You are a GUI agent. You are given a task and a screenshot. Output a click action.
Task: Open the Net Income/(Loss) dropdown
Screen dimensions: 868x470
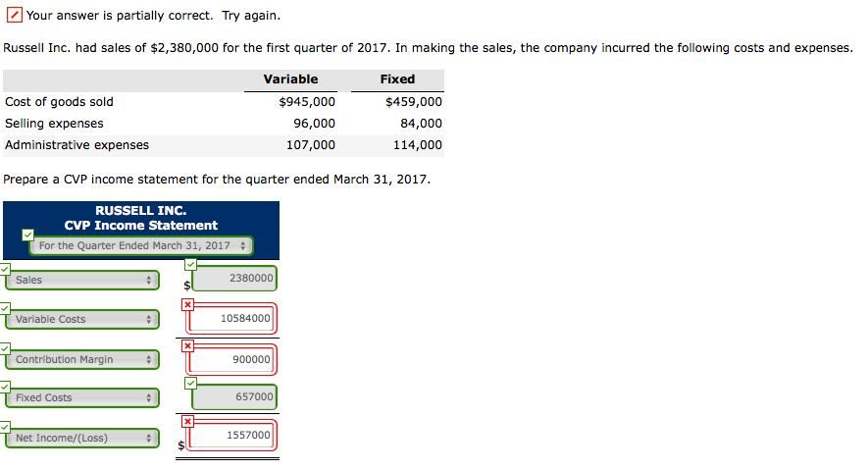pyautogui.click(x=83, y=438)
